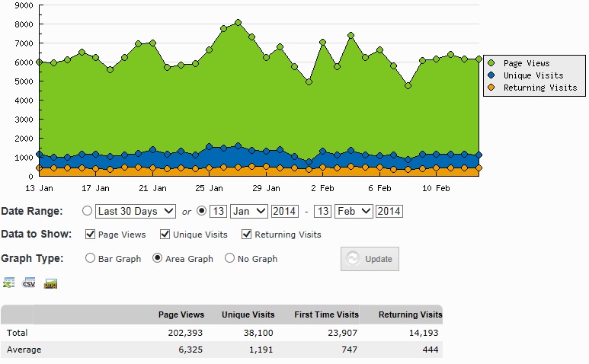
Task: Click the CSV export icon
Action: [x=30, y=283]
